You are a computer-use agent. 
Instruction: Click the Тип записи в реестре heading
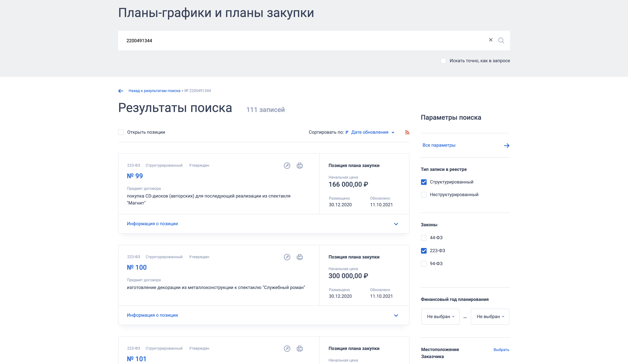pos(444,169)
